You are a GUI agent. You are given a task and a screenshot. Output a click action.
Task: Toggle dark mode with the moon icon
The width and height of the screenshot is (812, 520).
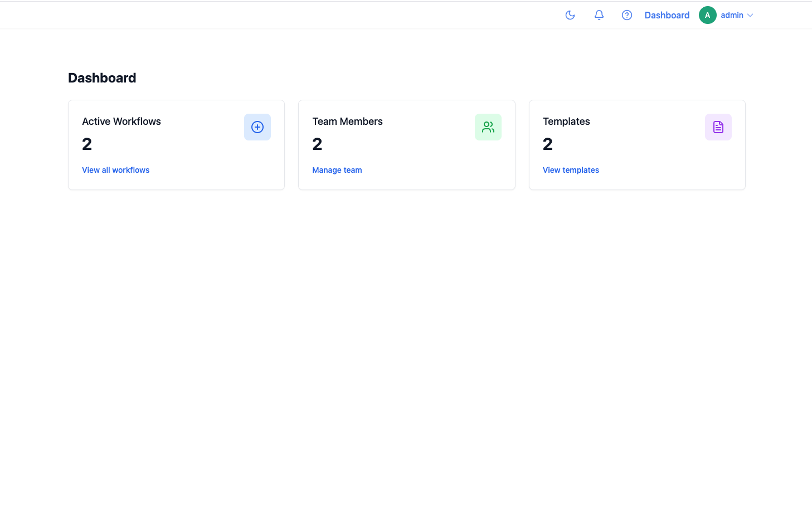tap(570, 15)
